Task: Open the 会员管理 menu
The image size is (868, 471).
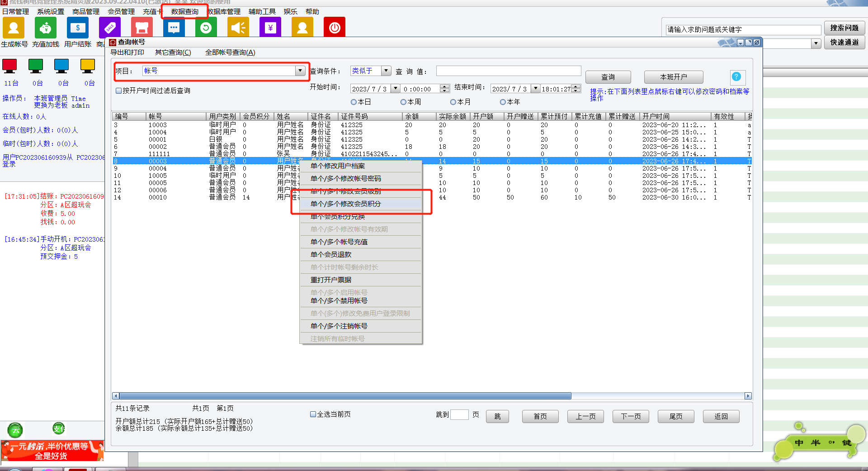Action: (x=121, y=11)
